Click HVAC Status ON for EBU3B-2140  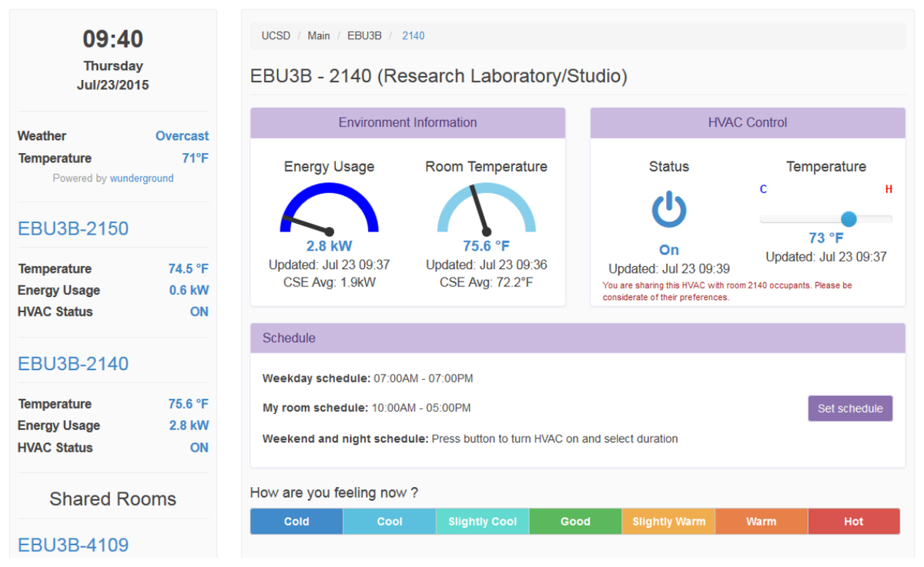pos(199,448)
